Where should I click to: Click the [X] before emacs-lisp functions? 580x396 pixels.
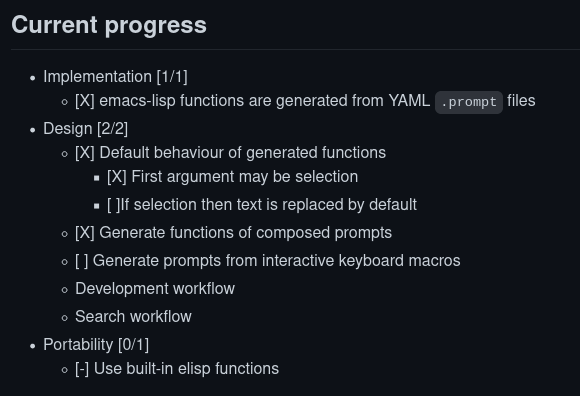85,101
